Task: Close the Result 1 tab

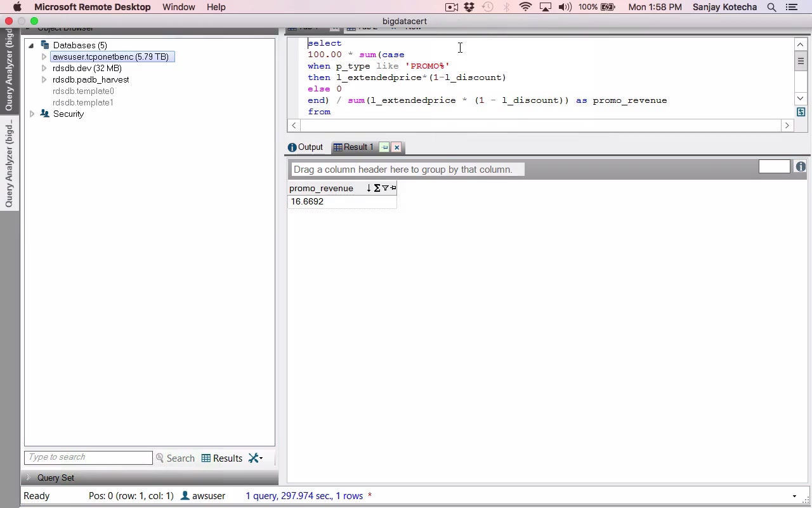Action: pos(396,147)
